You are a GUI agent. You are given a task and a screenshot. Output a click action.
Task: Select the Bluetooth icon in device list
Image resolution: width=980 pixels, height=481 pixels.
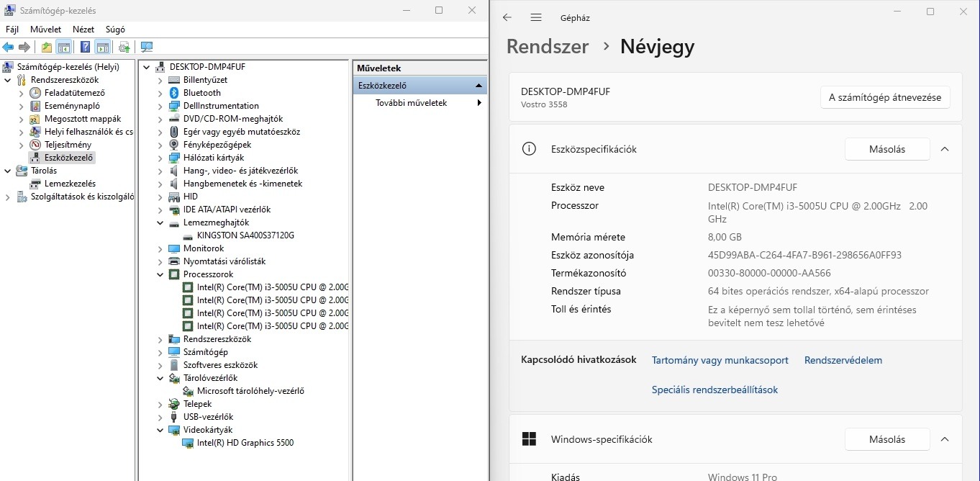coord(173,93)
